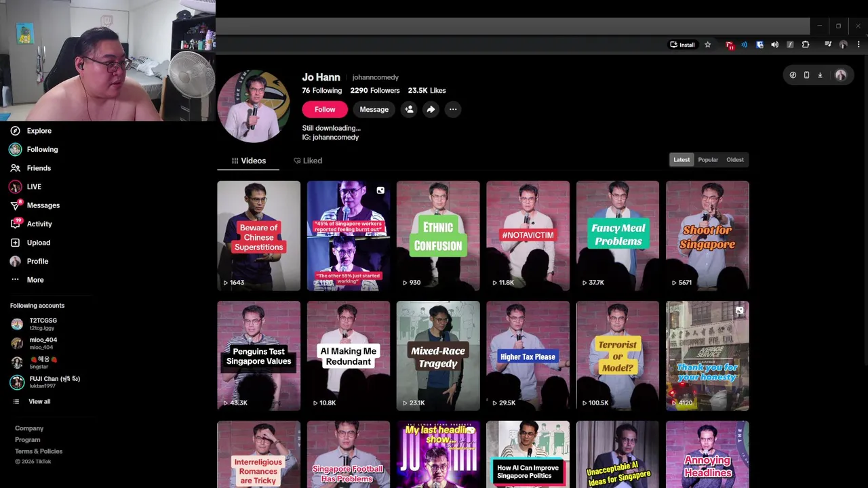Play the Mixed-Race Tragedy video
Viewport: 868px width, 488px height.
438,356
